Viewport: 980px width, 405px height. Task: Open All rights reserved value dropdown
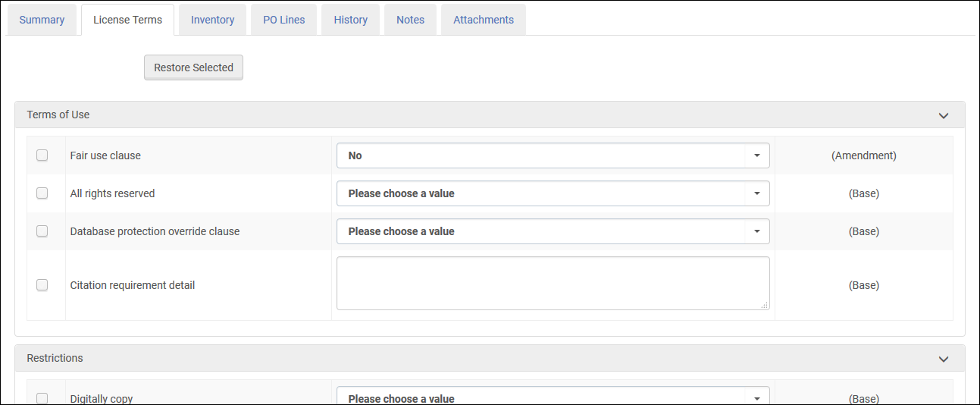553,193
